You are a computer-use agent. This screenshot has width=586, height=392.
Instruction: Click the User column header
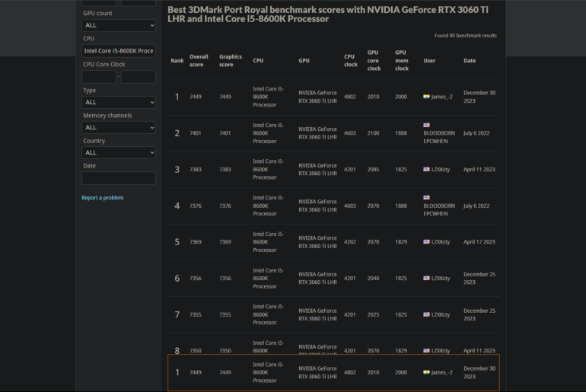429,61
